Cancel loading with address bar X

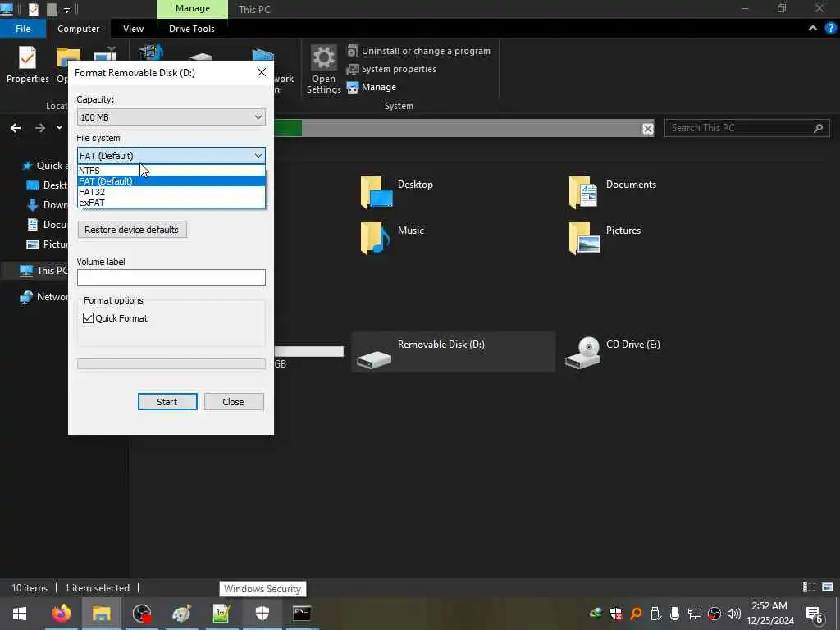tap(648, 129)
